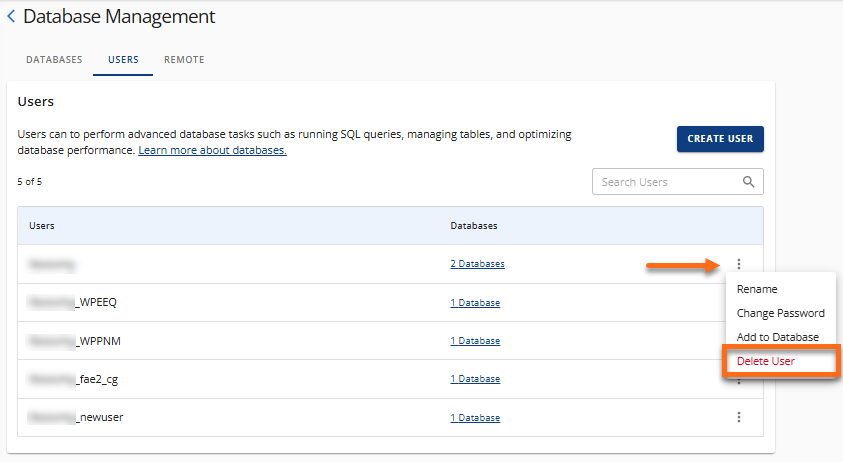Choose Rename from the context menu
This screenshot has width=843, height=462.
pos(757,289)
